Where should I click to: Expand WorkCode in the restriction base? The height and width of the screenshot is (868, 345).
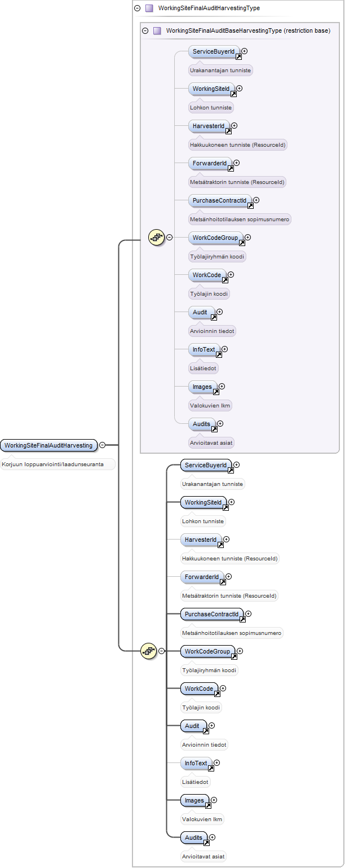point(231,275)
